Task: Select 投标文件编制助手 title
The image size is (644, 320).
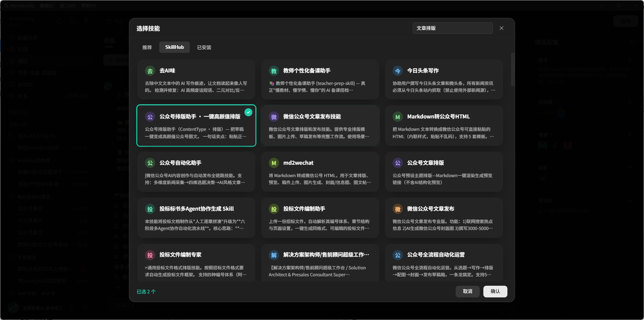Action: pos(304,209)
